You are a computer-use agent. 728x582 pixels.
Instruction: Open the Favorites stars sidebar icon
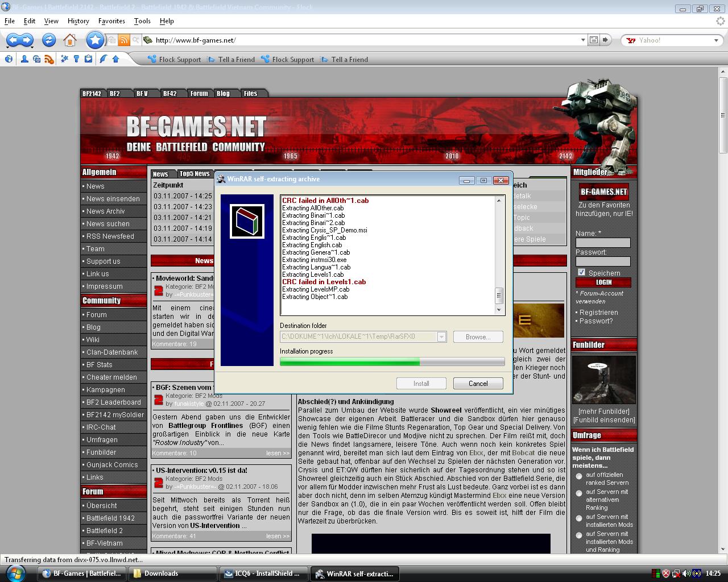point(64,59)
